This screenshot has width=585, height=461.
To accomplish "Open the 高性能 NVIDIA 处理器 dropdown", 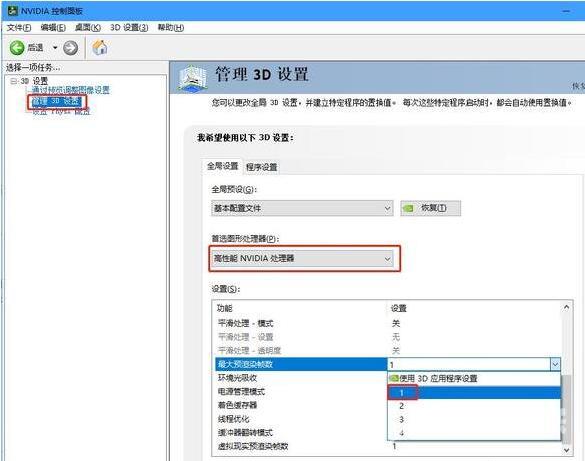I will pos(302,258).
